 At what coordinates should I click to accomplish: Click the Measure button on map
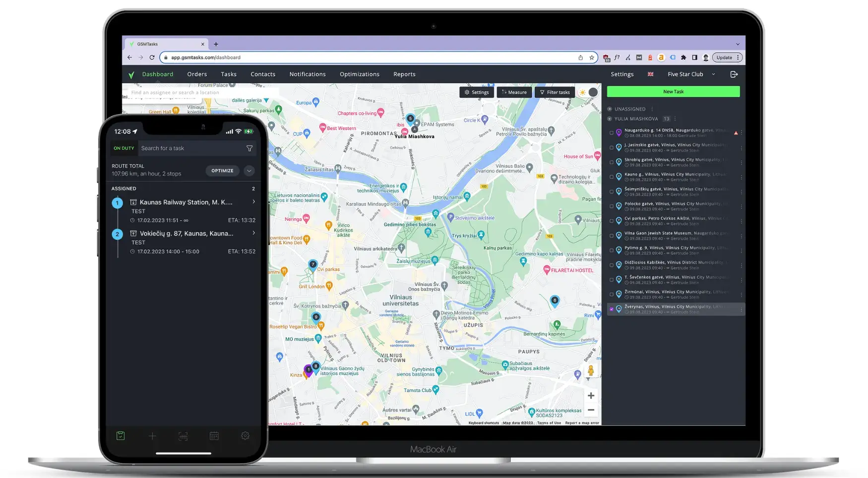click(x=514, y=92)
